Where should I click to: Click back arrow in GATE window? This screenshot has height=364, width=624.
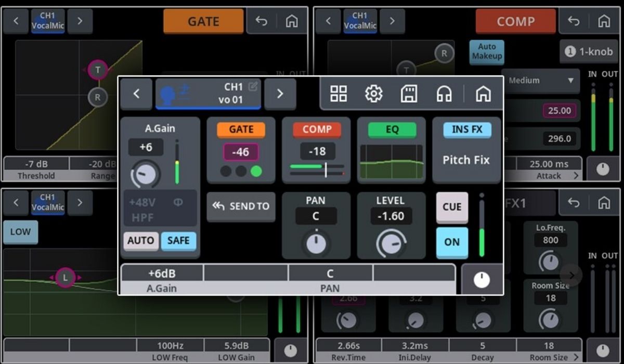point(261,21)
